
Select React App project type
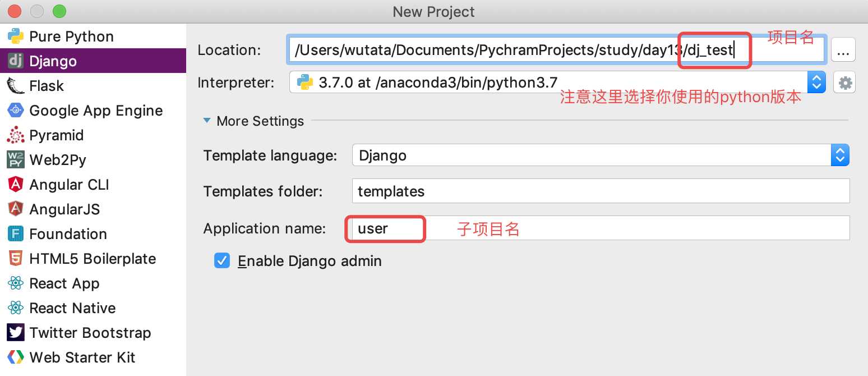coord(64,283)
